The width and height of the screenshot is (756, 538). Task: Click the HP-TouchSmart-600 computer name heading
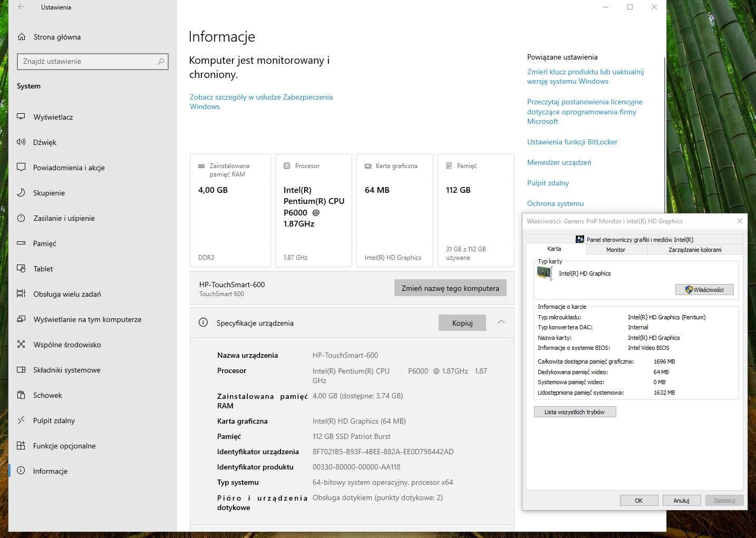[232, 285]
